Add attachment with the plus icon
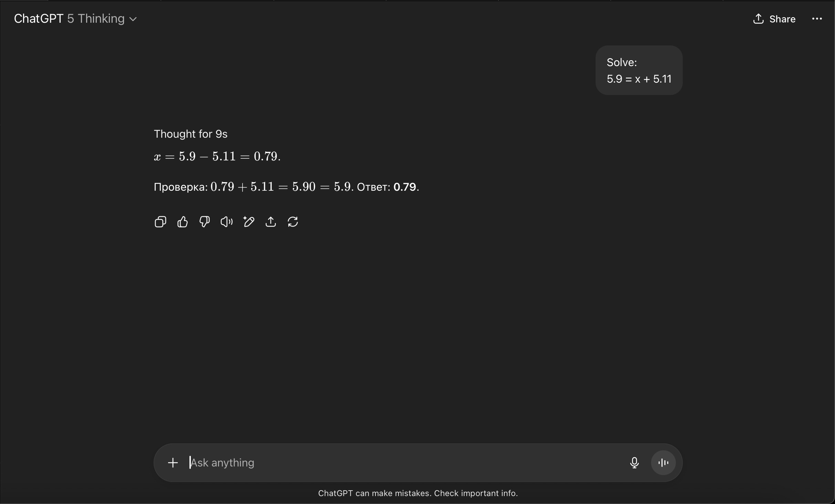835x504 pixels. point(173,463)
